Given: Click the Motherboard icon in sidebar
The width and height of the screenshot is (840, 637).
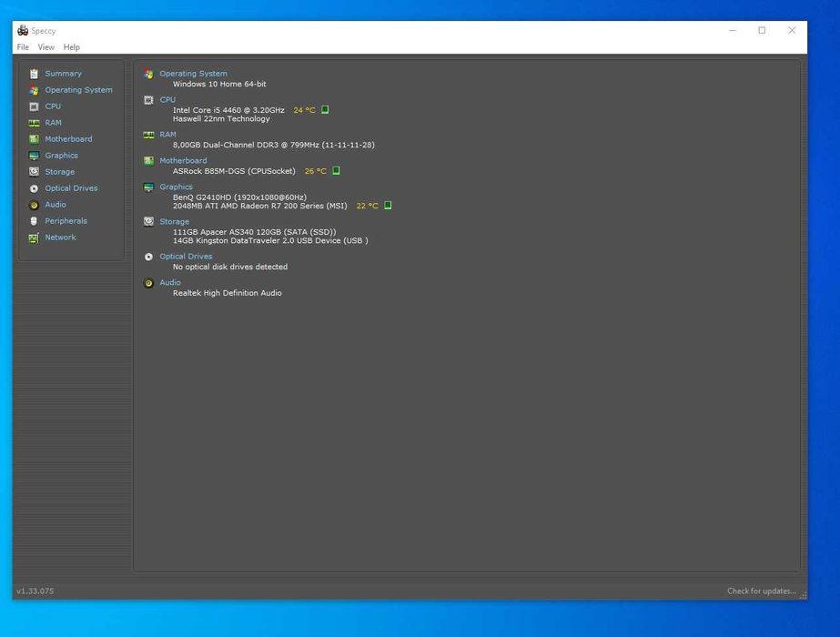Looking at the screenshot, I should 34,139.
